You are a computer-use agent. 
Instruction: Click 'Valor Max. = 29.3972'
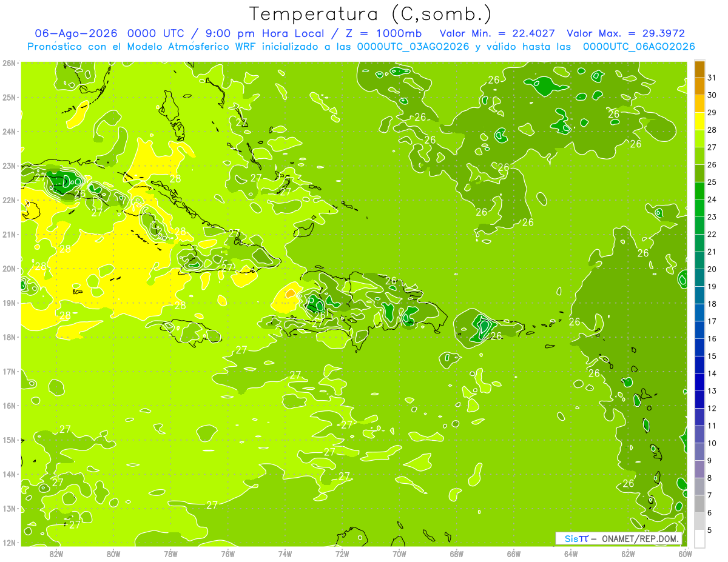pyautogui.click(x=626, y=33)
